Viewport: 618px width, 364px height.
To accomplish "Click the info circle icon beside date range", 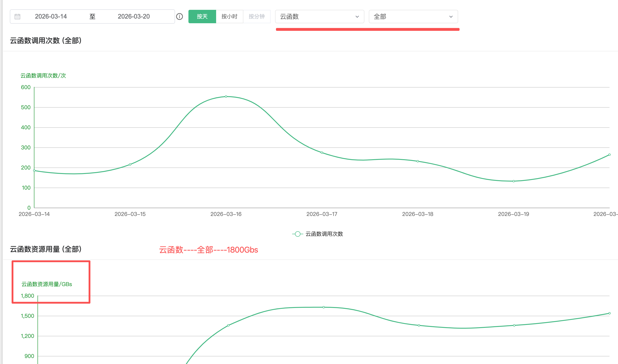I will pyautogui.click(x=180, y=17).
